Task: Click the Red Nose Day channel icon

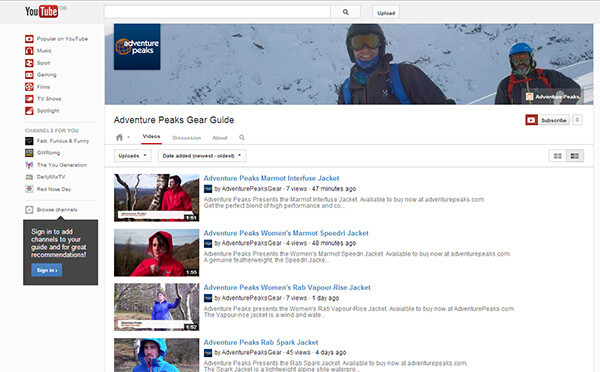Action: pyautogui.click(x=29, y=189)
